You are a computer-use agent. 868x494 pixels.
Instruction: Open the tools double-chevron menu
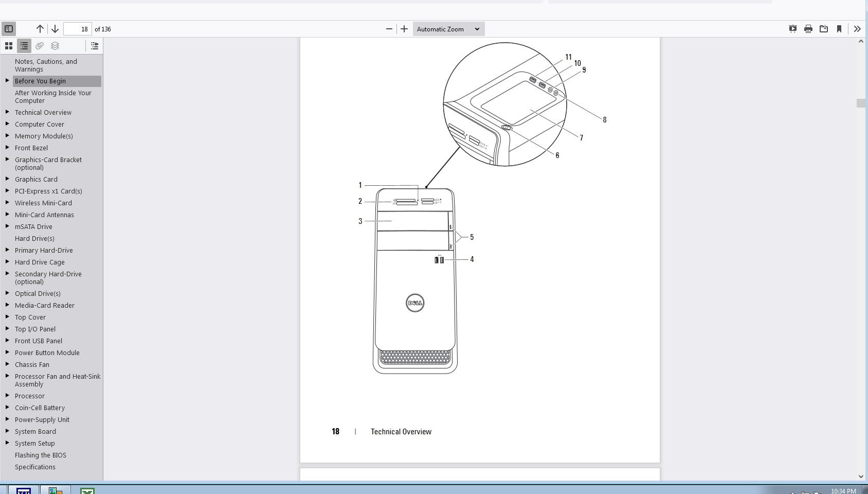click(857, 29)
